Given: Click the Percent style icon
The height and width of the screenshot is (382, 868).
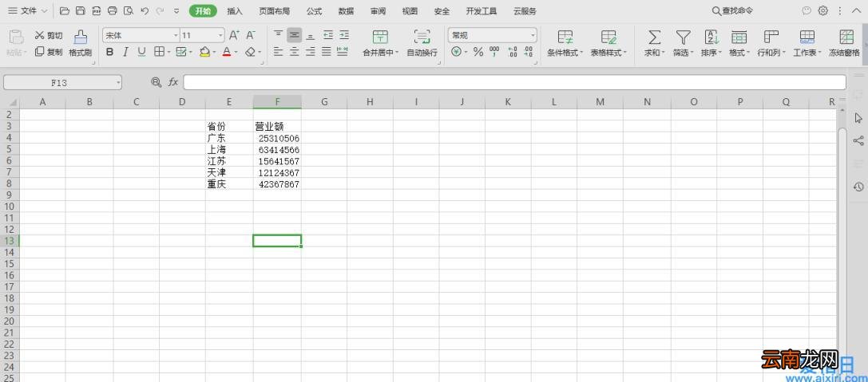Looking at the screenshot, I should pos(478,52).
